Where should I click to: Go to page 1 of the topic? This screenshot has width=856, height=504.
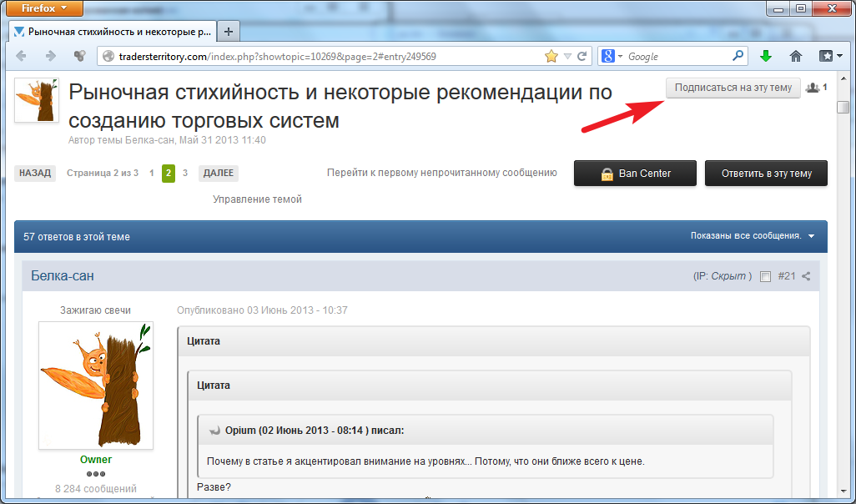(152, 173)
